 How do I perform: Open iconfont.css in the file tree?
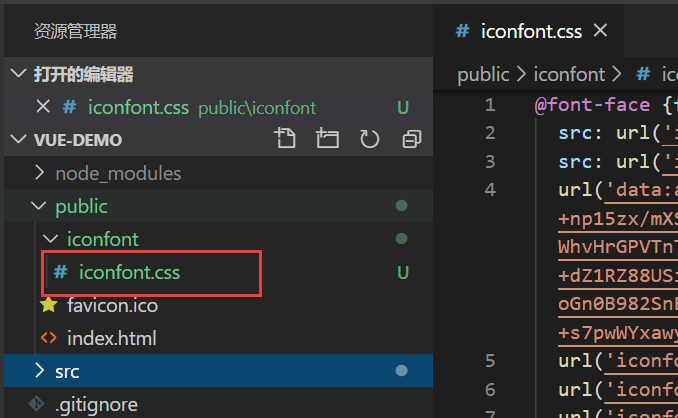pos(130,272)
